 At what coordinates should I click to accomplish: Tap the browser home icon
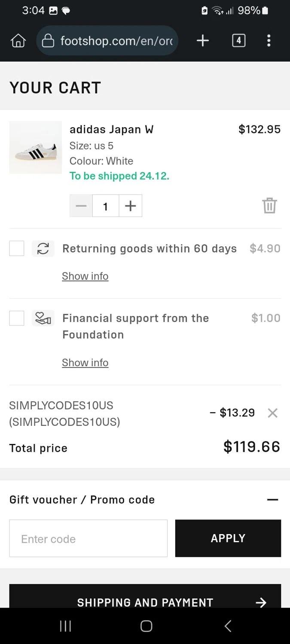click(x=18, y=41)
